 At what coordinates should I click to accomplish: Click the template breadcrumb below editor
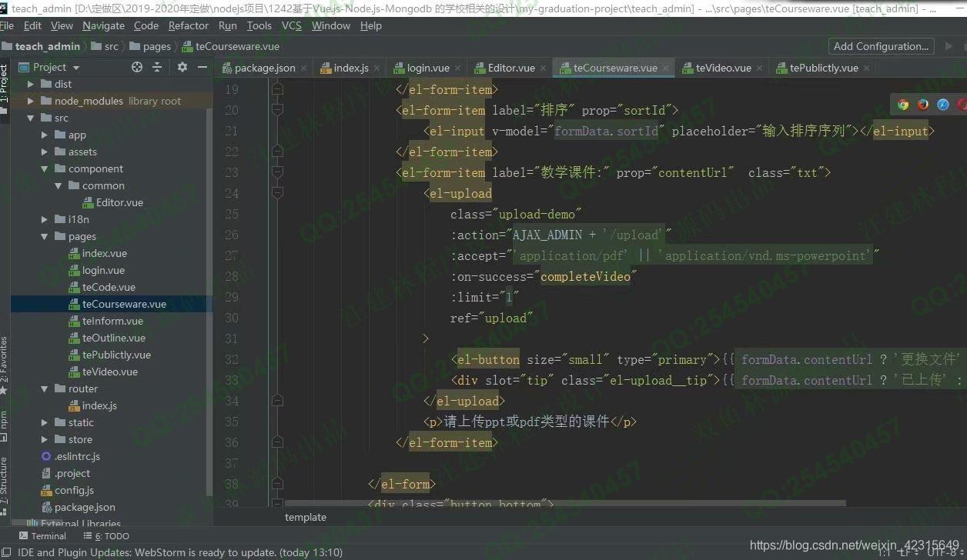[306, 517]
